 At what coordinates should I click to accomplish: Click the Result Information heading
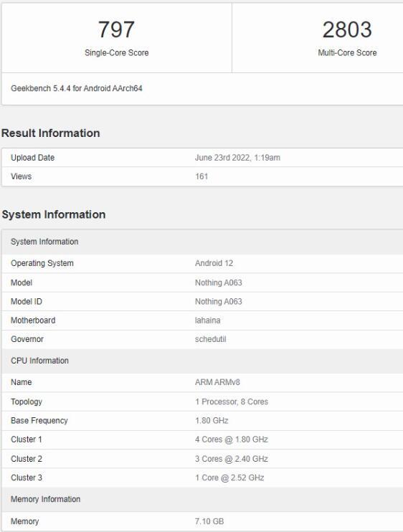(50, 133)
